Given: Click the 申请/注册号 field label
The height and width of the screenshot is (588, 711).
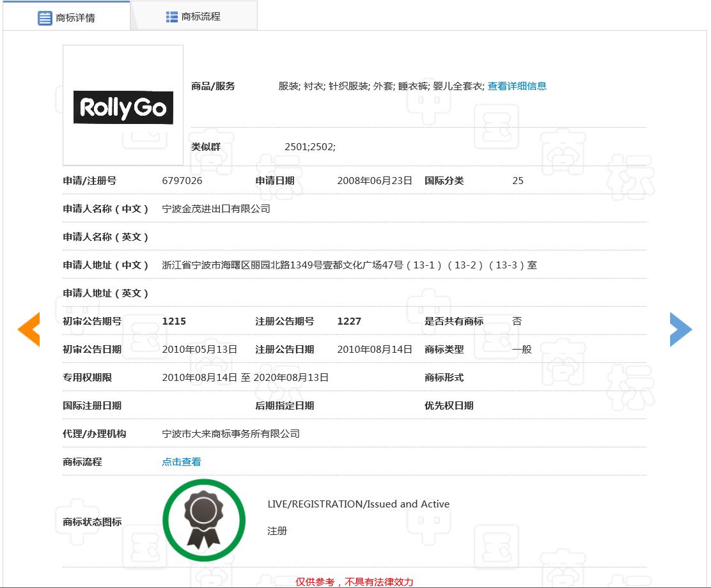Looking at the screenshot, I should pos(90,181).
